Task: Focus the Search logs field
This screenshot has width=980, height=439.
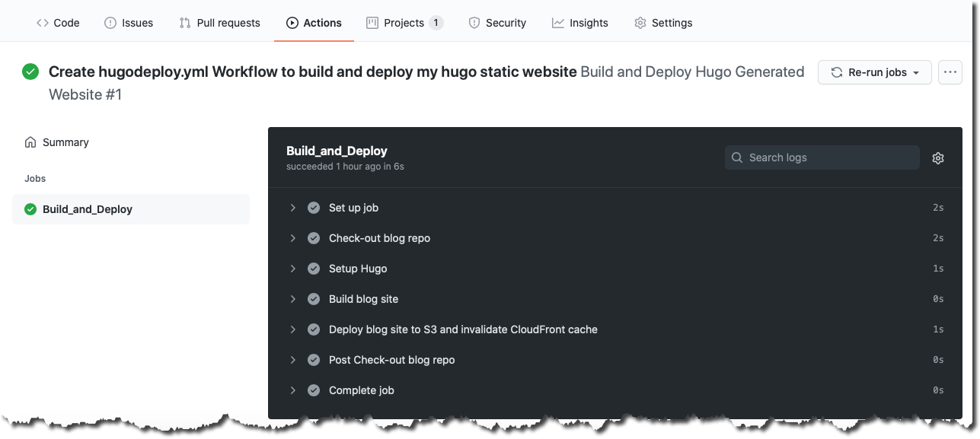Action: pyautogui.click(x=822, y=157)
